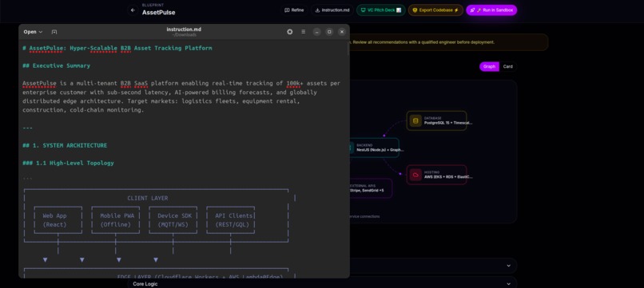Click Export Codebase button
644x288 pixels.
(x=435, y=10)
